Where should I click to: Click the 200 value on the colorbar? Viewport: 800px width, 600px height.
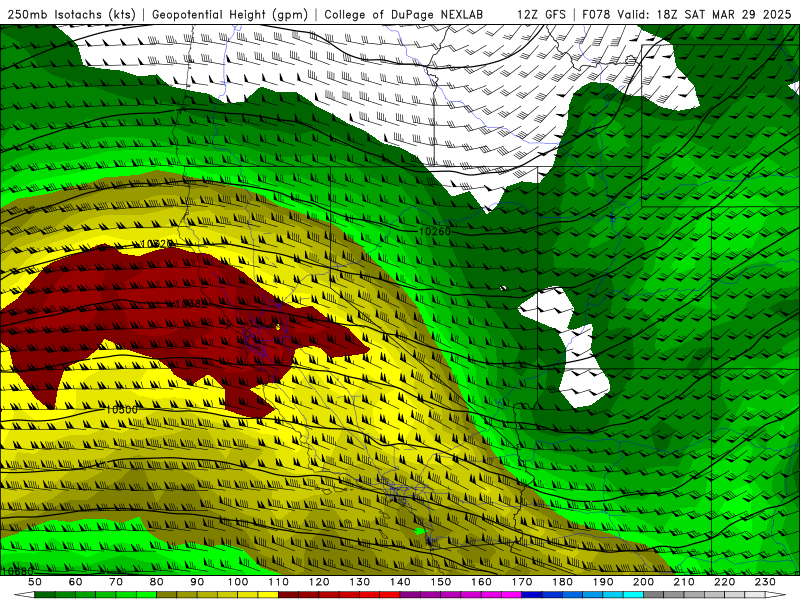(x=643, y=582)
